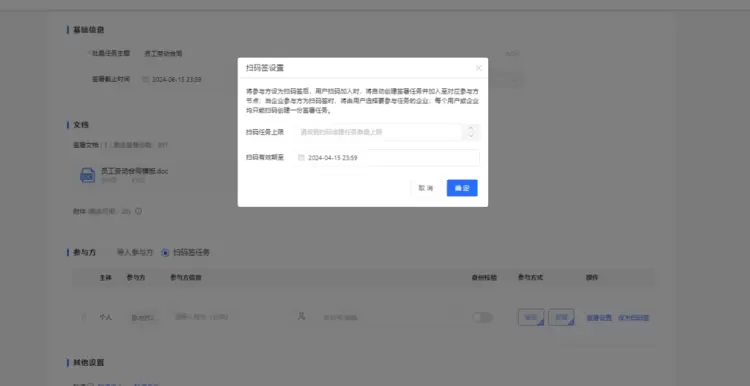The height and width of the screenshot is (386, 750).
Task: Click the 取消 button in dialog
Action: point(426,188)
